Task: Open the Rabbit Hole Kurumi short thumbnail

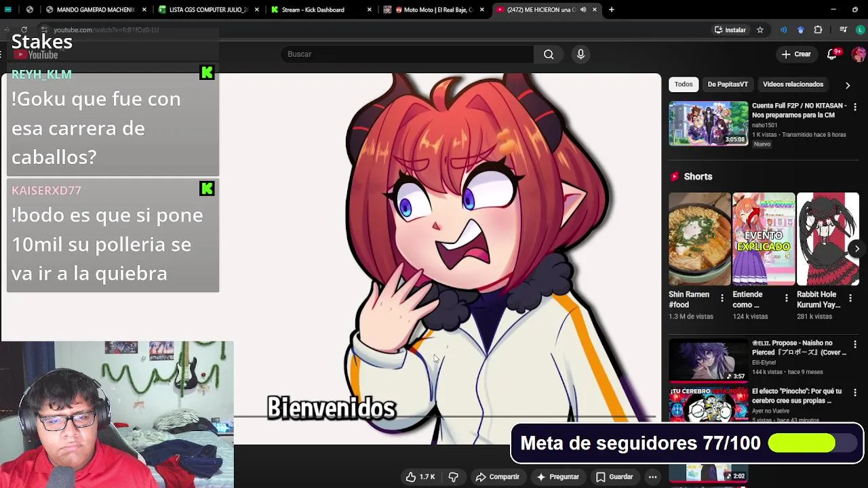Action: pyautogui.click(x=828, y=239)
